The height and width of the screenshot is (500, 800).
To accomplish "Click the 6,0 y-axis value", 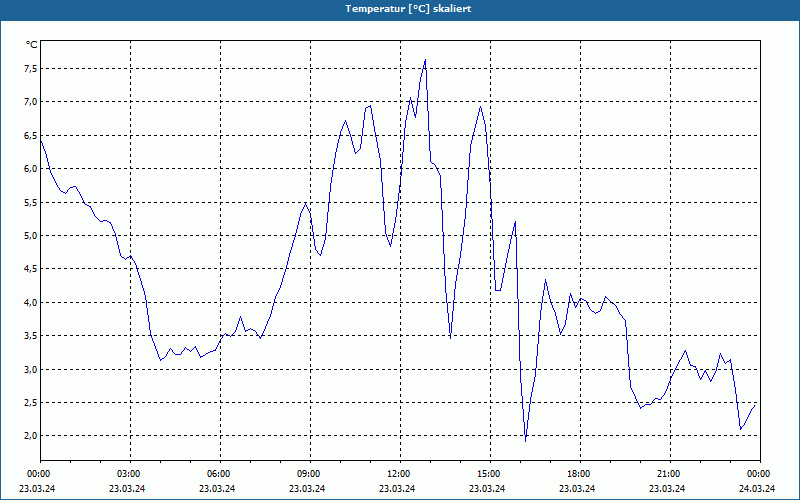I will click(x=30, y=168).
